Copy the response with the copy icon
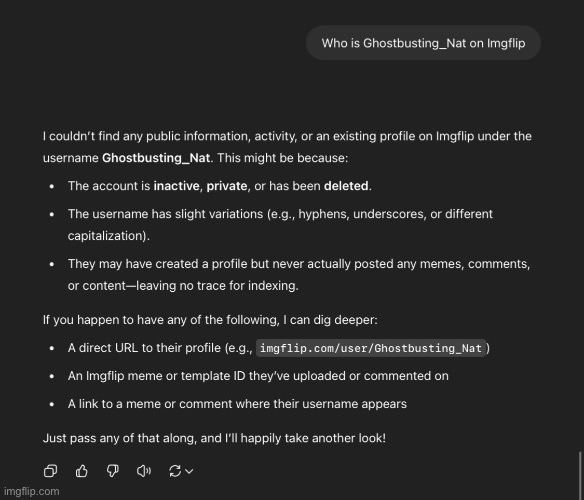The height and width of the screenshot is (500, 584). (50, 471)
